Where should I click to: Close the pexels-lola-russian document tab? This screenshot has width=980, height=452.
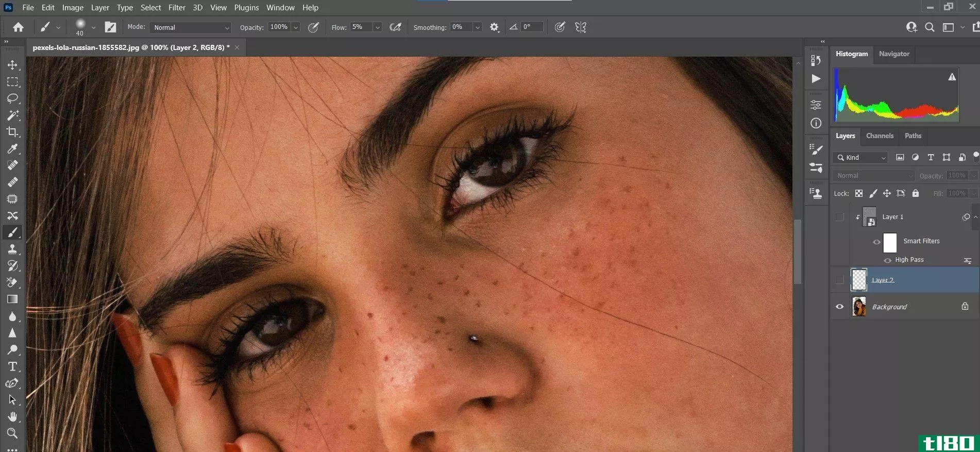237,47
